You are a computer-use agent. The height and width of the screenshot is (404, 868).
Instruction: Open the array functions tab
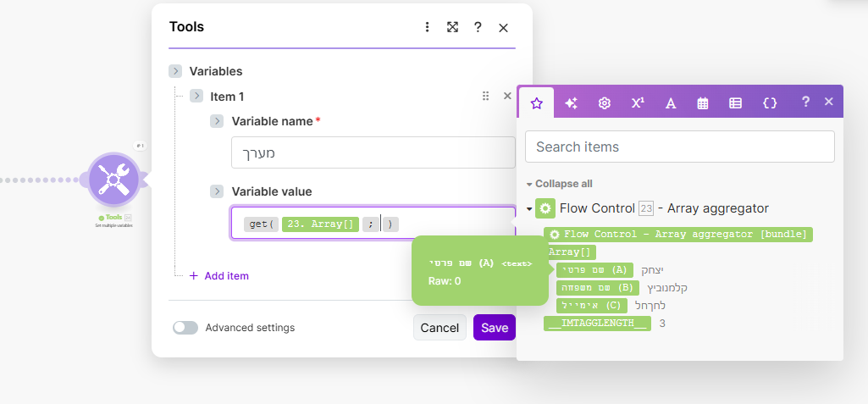click(x=736, y=102)
